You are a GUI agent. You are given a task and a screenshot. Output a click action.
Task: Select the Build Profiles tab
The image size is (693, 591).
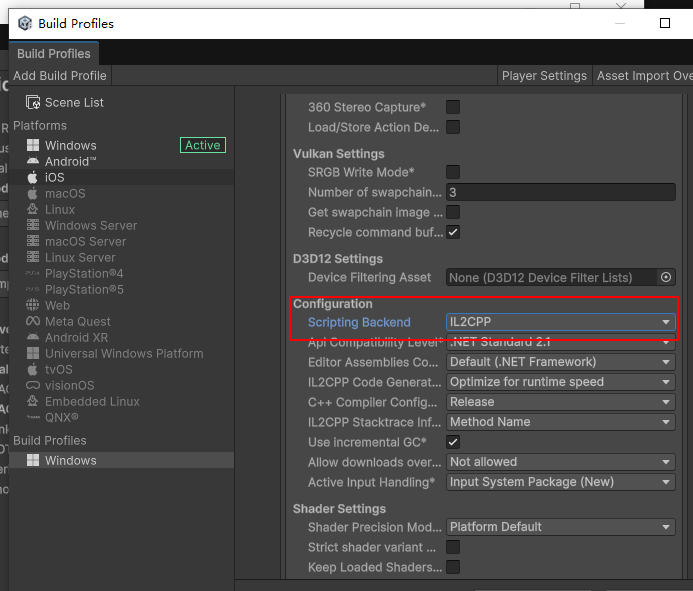(54, 53)
